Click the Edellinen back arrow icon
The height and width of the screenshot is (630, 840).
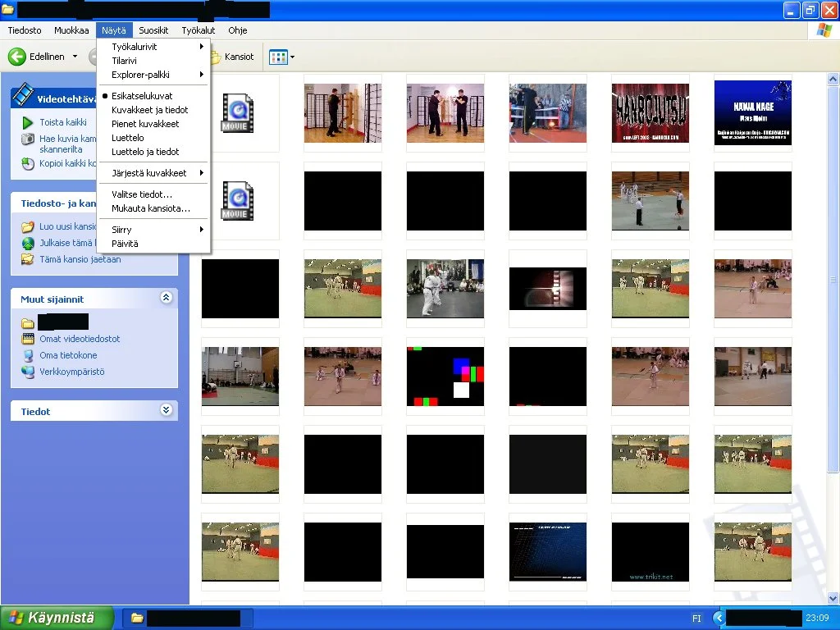[17, 57]
